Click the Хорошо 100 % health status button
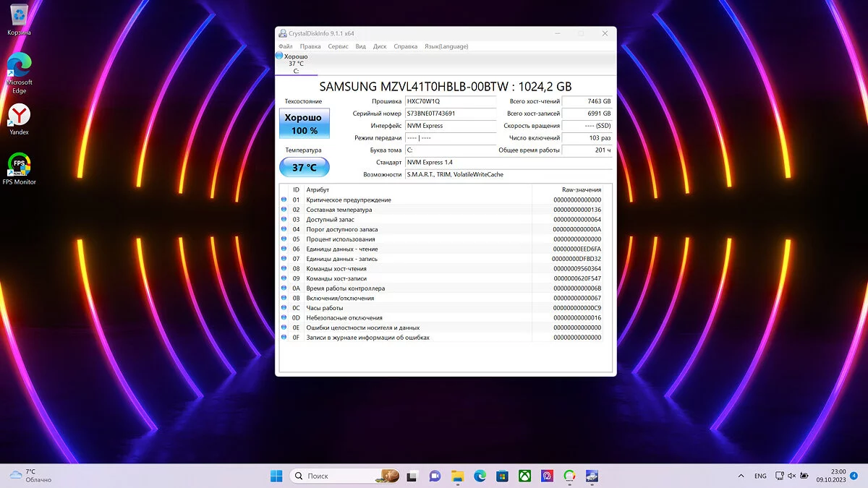 [305, 124]
